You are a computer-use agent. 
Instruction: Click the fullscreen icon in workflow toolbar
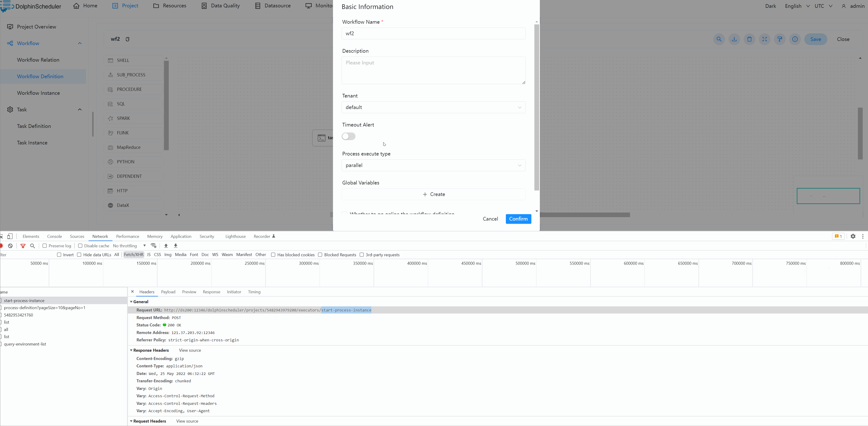click(764, 39)
